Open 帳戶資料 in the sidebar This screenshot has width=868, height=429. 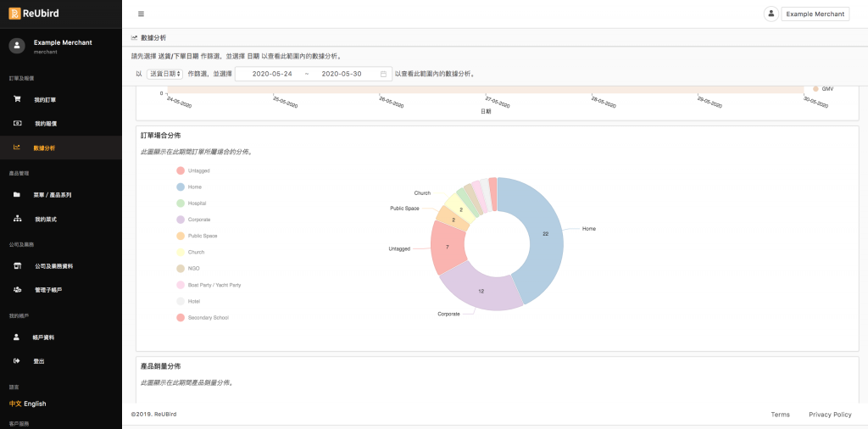(x=44, y=337)
